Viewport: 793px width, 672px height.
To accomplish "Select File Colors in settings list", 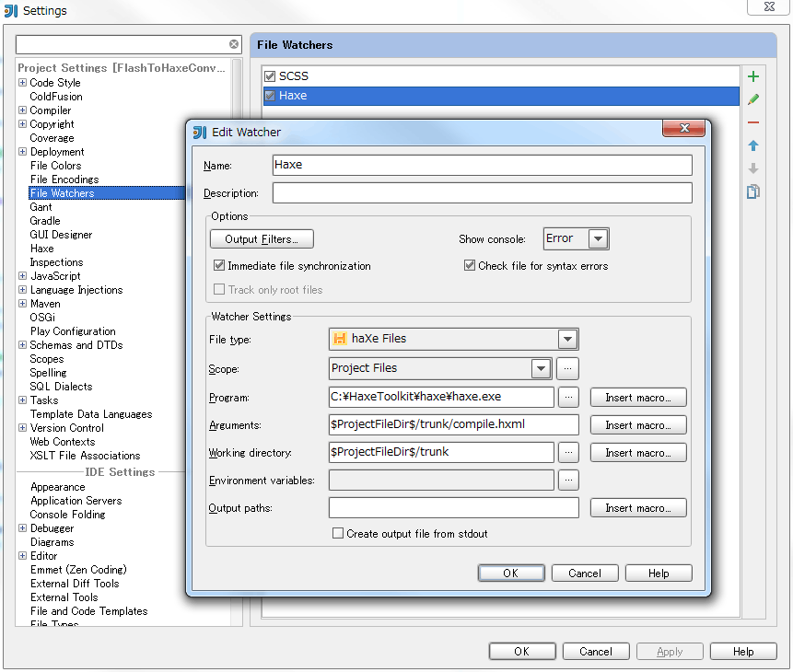I will click(55, 166).
